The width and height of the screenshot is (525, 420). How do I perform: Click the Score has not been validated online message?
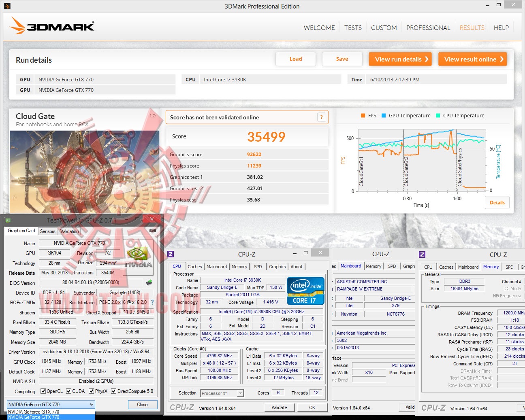214,117
